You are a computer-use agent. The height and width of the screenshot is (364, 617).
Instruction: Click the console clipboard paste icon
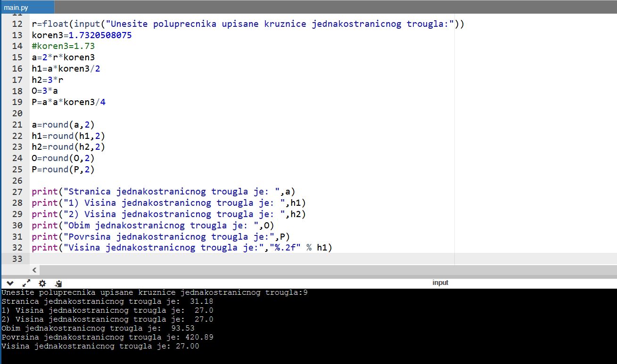pyautogui.click(x=58, y=283)
